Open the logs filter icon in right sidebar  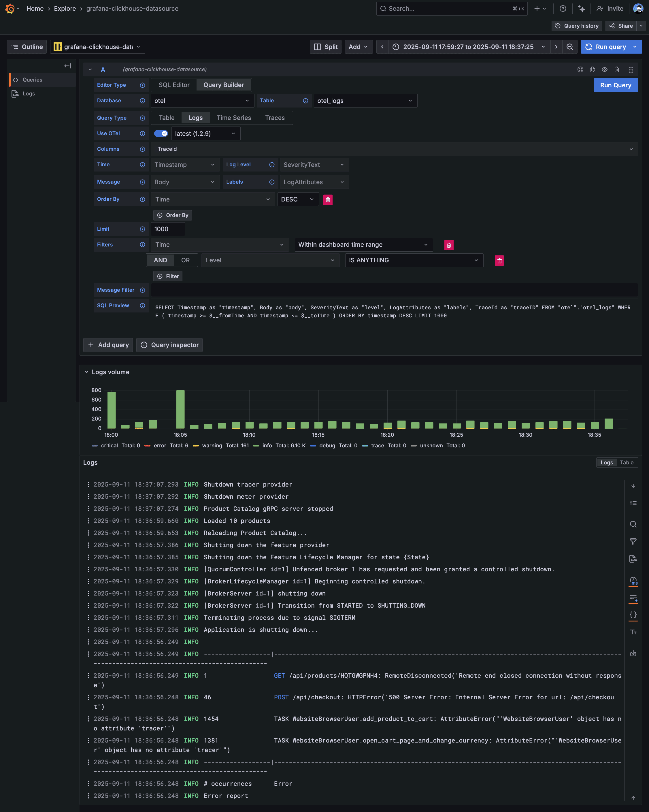click(x=633, y=541)
